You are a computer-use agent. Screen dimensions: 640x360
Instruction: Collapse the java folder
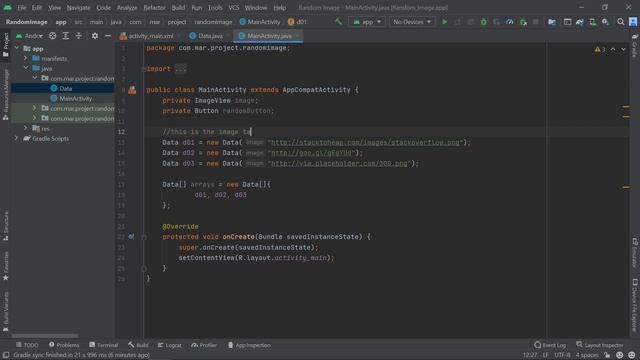click(x=26, y=68)
